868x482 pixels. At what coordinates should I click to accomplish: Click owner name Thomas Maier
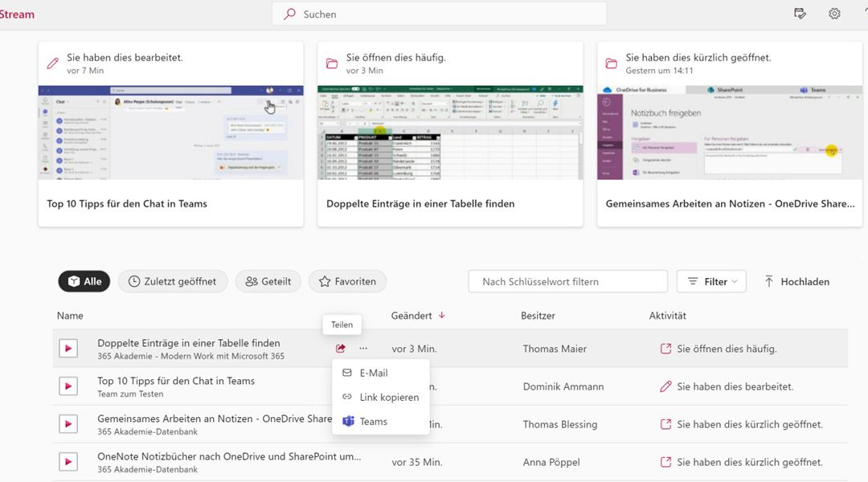pyautogui.click(x=555, y=349)
